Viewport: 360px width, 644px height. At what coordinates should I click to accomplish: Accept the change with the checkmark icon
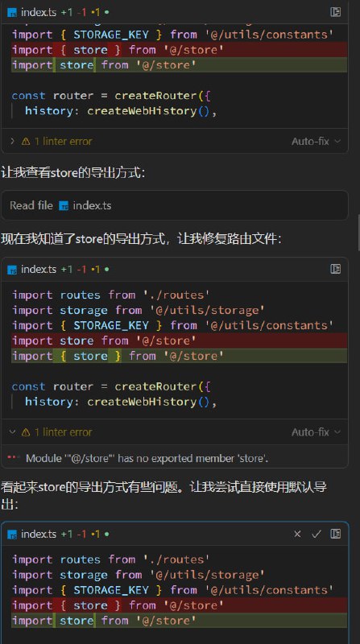316,534
